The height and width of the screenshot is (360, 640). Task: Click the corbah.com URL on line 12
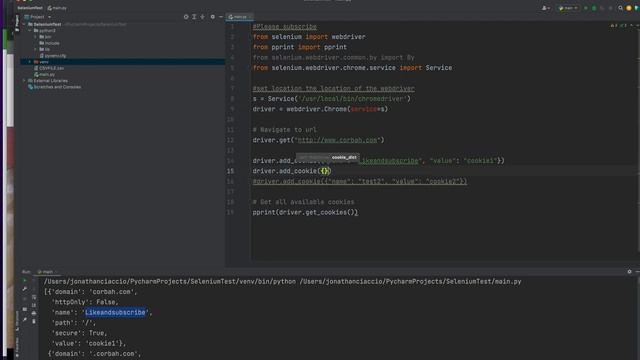337,140
